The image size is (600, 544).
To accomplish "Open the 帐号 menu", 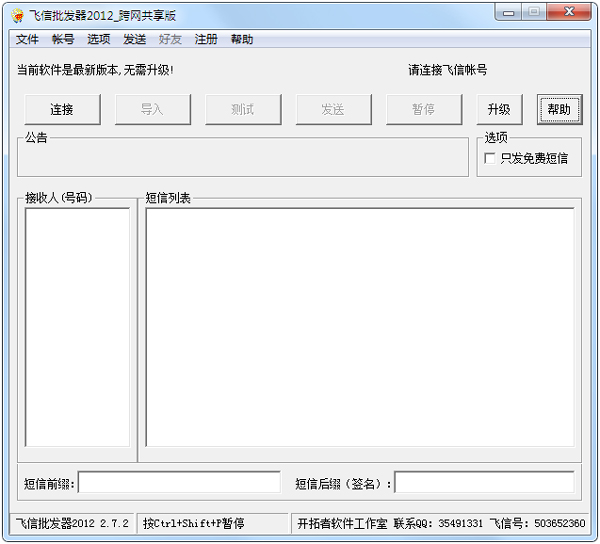I will (x=63, y=39).
